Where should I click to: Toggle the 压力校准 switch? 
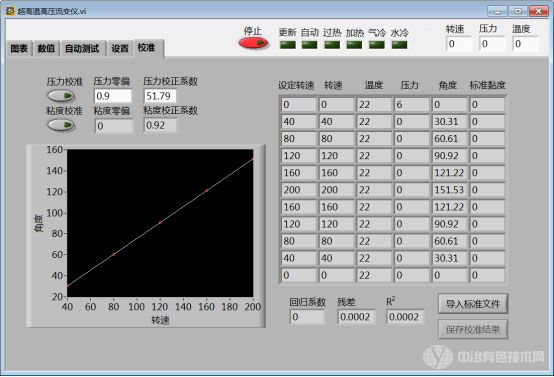[x=61, y=96]
